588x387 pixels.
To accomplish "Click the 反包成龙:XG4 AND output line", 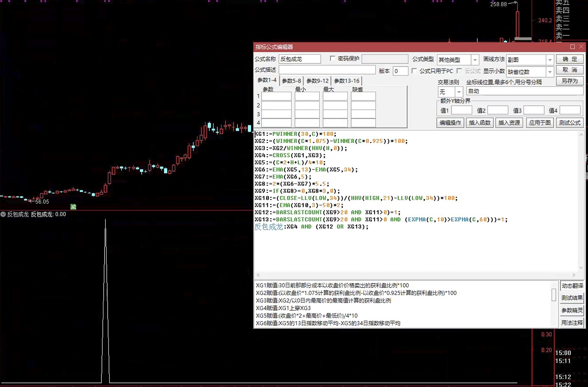I will click(x=311, y=227).
